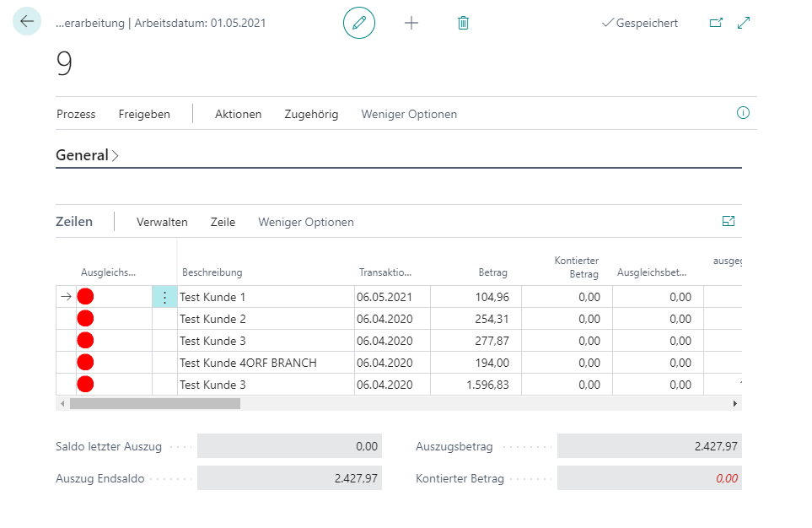Image resolution: width=812 pixels, height=528 pixels.
Task: Click the info circle icon
Action: tap(743, 113)
